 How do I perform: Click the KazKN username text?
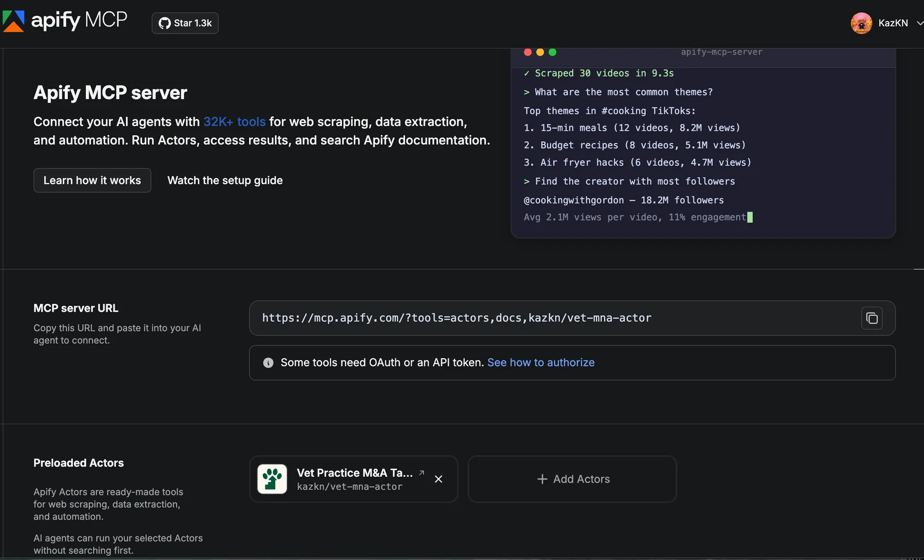pyautogui.click(x=893, y=23)
